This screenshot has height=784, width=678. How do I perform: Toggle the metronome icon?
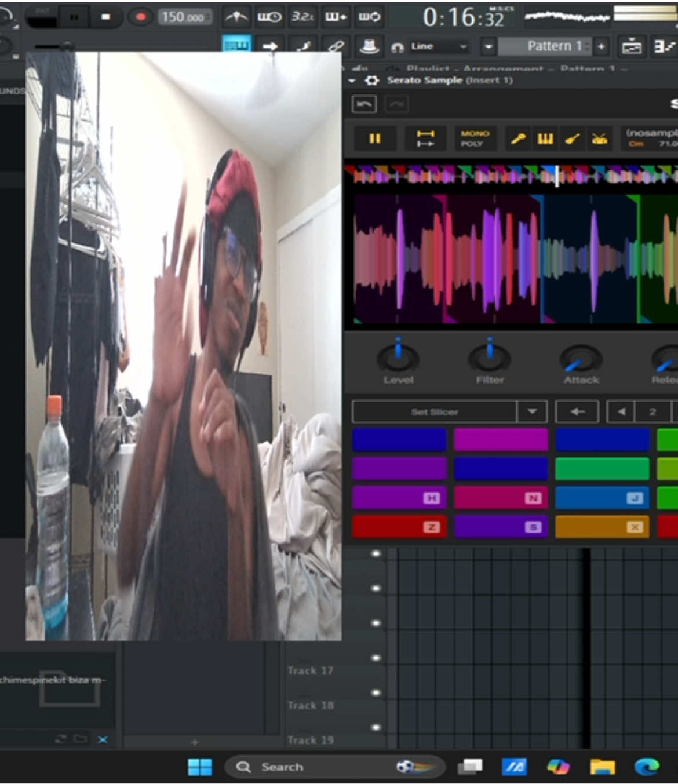tap(236, 17)
